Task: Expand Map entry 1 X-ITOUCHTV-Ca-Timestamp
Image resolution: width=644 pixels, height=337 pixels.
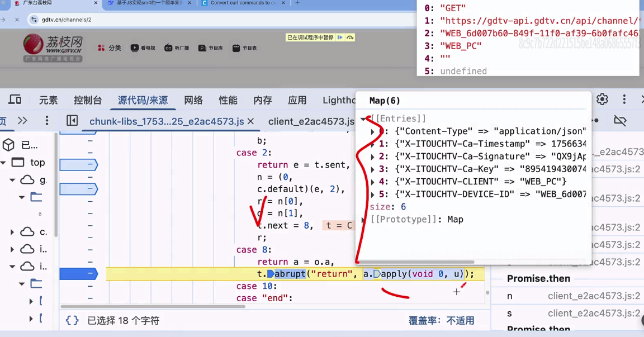Action: [372, 144]
